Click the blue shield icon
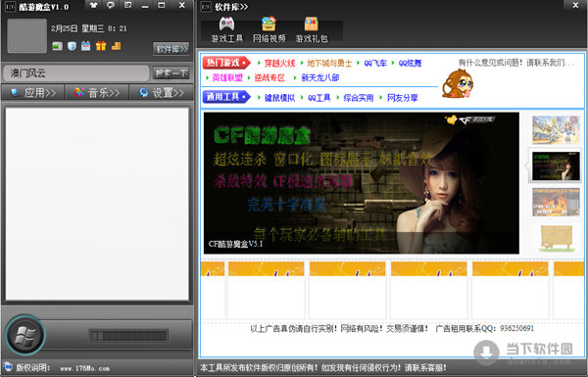 72,46
